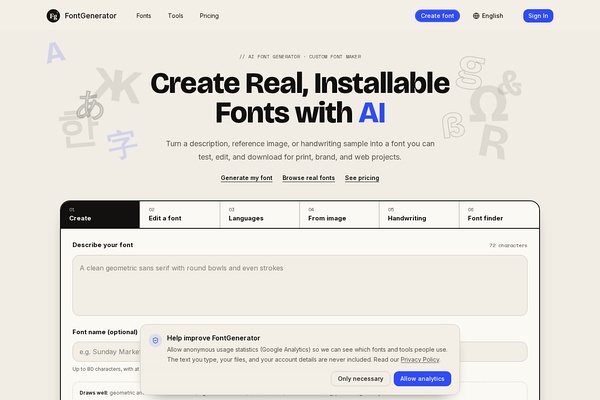The width and height of the screenshot is (600, 400).
Task: Focus the Font name input field
Action: point(300,351)
